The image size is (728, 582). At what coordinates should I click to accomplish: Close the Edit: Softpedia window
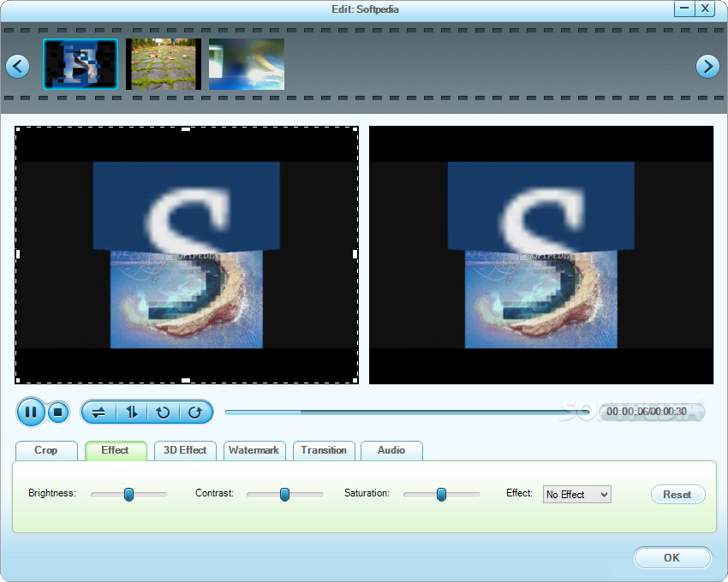click(705, 9)
